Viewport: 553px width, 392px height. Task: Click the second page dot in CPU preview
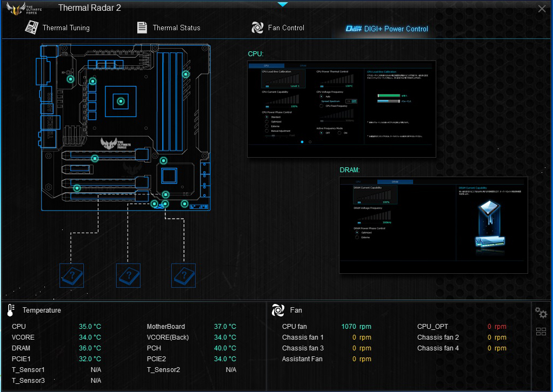pos(310,142)
